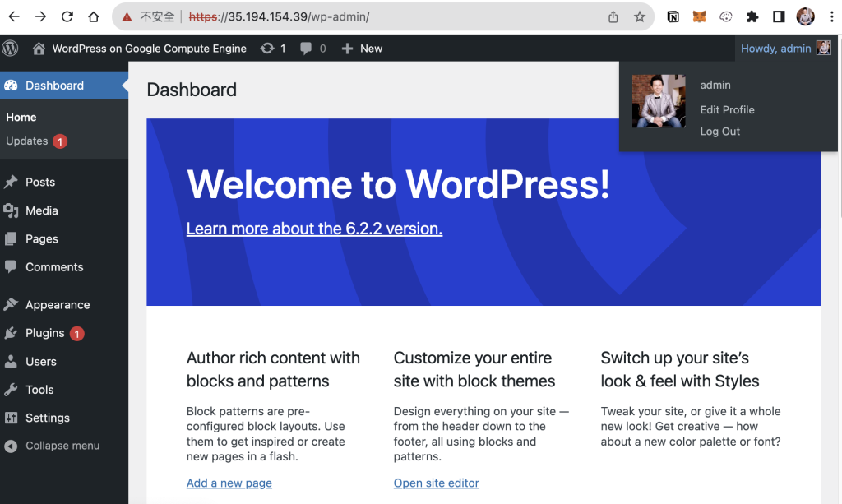Go to Edit Profile
Viewport: 842px width, 504px height.
(727, 109)
